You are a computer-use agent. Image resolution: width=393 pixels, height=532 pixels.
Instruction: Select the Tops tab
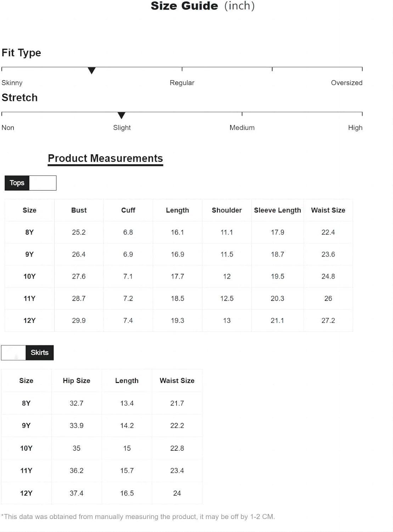[x=17, y=183]
